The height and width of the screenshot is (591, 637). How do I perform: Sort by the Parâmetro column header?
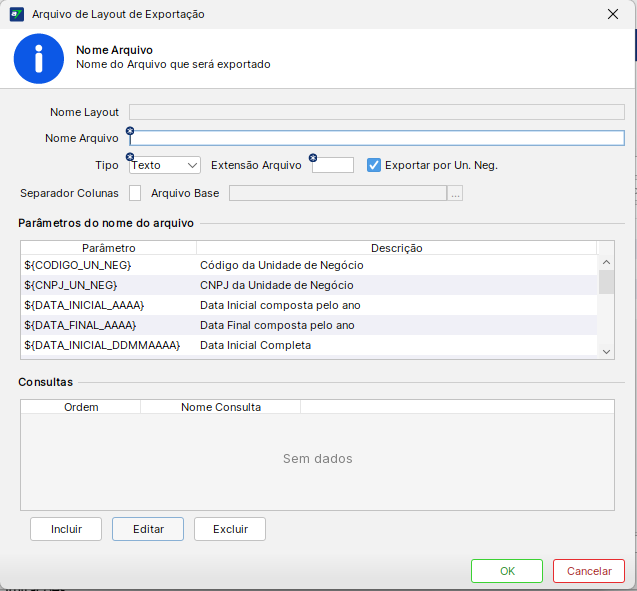point(108,247)
